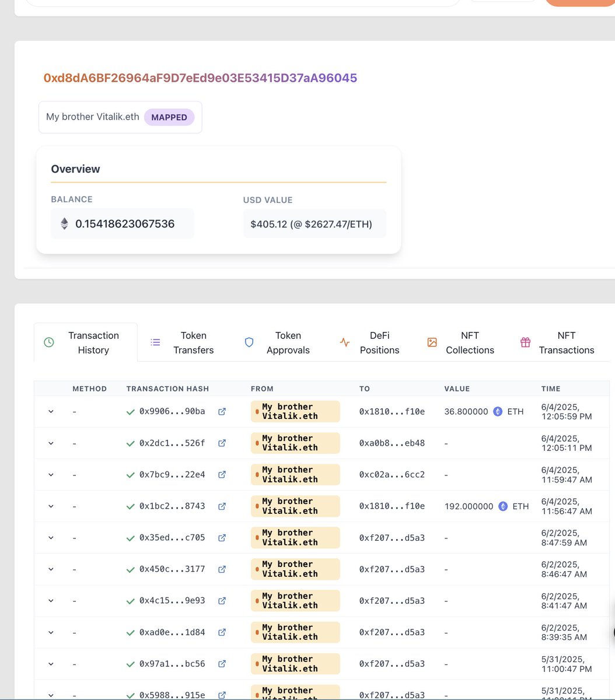Click the green checkmark for 0x9906...90ba
Screen dimensions: 615x700
pos(131,412)
